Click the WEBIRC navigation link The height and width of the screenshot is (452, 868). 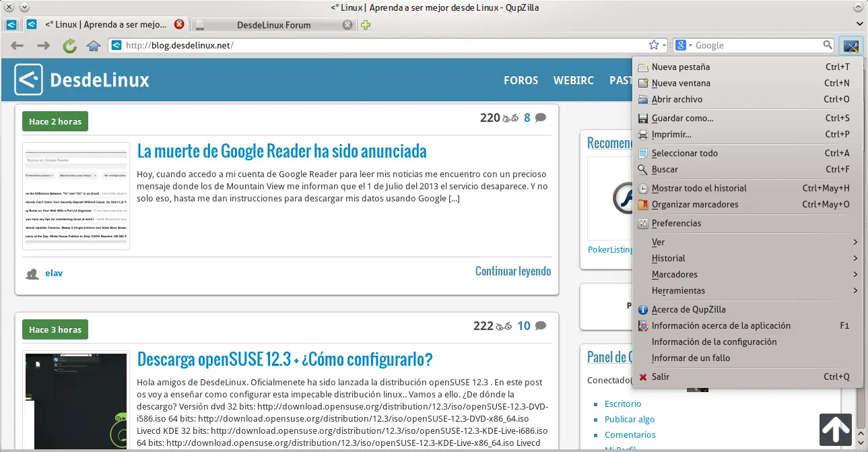[574, 80]
